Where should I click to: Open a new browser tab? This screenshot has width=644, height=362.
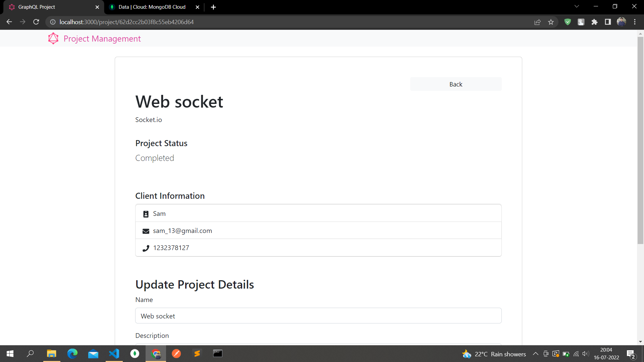pyautogui.click(x=213, y=7)
